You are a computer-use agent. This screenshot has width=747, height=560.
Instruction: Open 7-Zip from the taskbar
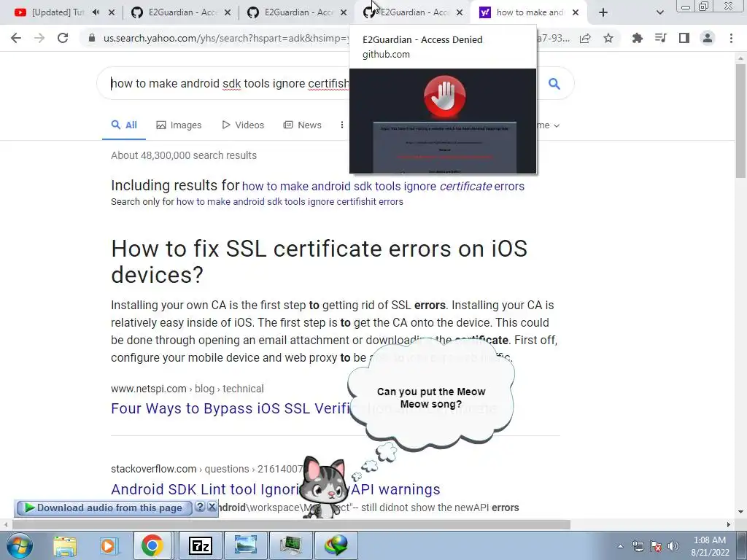pos(201,545)
